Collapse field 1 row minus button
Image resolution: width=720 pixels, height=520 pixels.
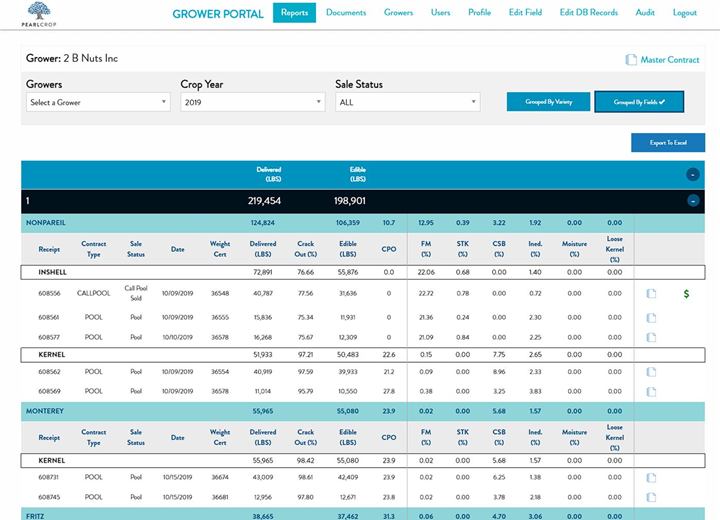[x=693, y=201]
